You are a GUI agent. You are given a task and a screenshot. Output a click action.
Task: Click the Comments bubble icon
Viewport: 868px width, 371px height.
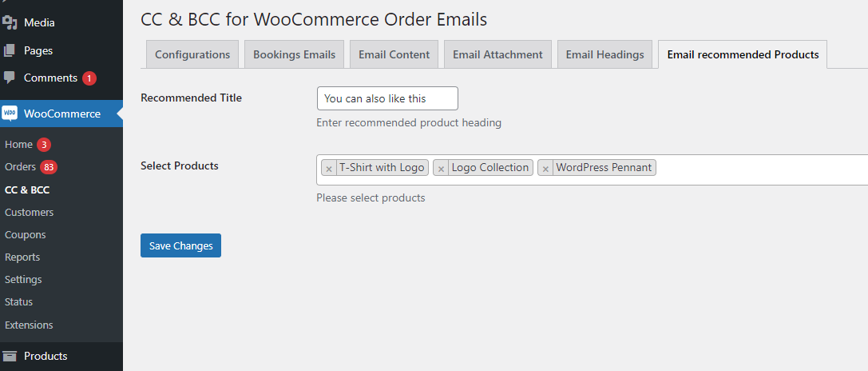10,78
